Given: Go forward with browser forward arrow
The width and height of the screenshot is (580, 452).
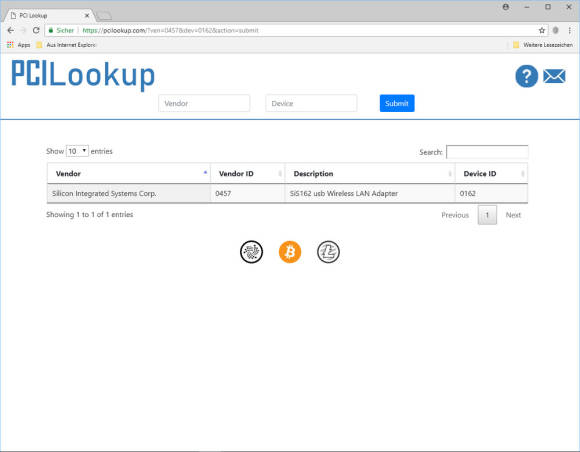Looking at the screenshot, I should point(23,30).
